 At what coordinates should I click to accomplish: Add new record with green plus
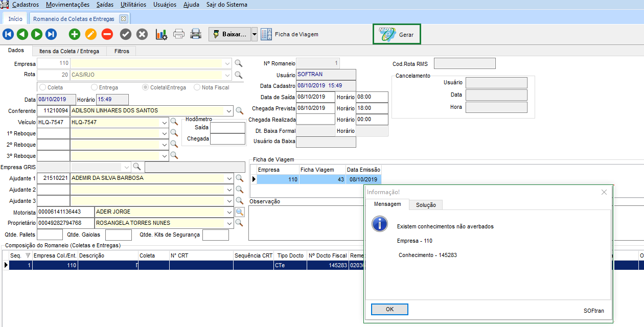click(75, 34)
